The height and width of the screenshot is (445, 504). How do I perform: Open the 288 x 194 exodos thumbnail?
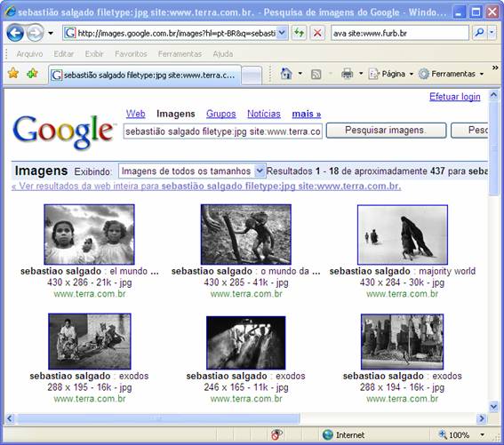pos(402,342)
